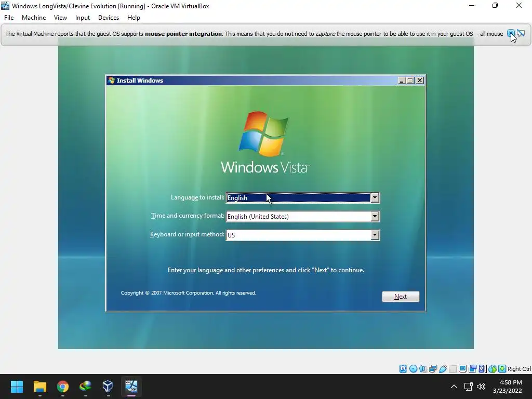The width and height of the screenshot is (532, 399).
Task: Click the video capture/recording status icon
Action: coord(472,369)
